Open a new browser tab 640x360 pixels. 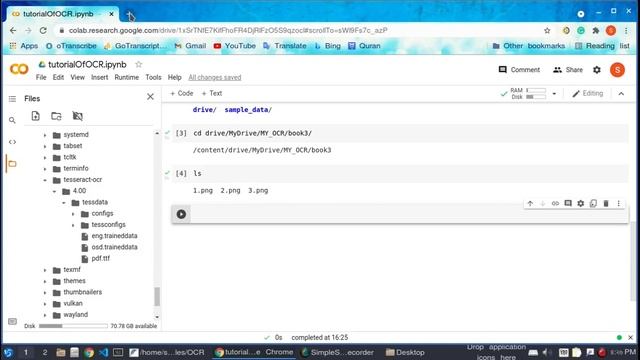130,15
